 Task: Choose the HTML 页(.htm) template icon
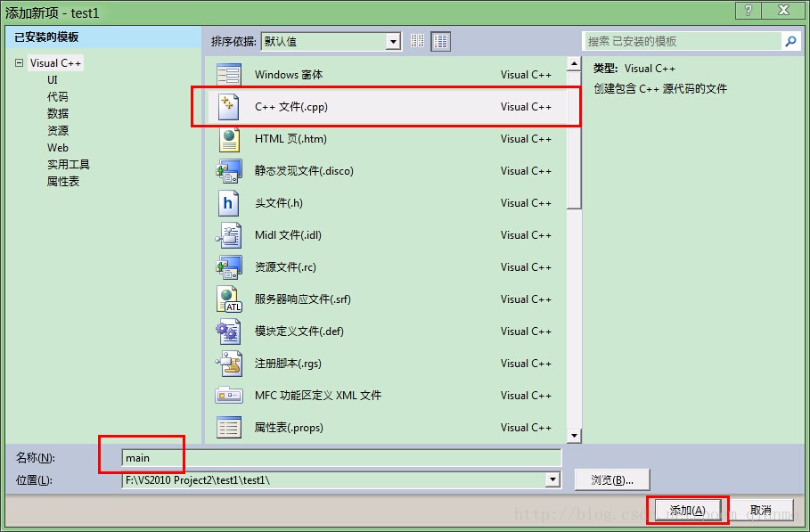click(x=229, y=139)
